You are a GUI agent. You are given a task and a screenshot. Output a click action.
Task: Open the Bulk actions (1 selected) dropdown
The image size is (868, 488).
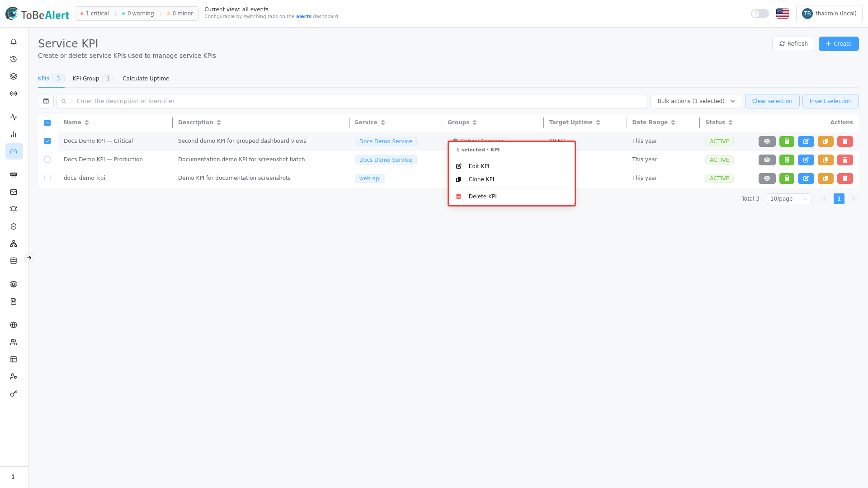point(696,101)
